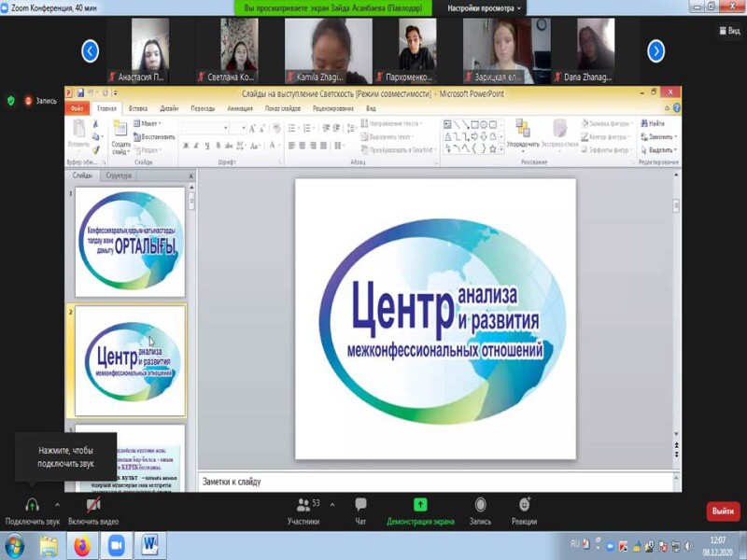Click the Создать слайд new slide icon
Screen dimensions: 747x560
click(120, 129)
